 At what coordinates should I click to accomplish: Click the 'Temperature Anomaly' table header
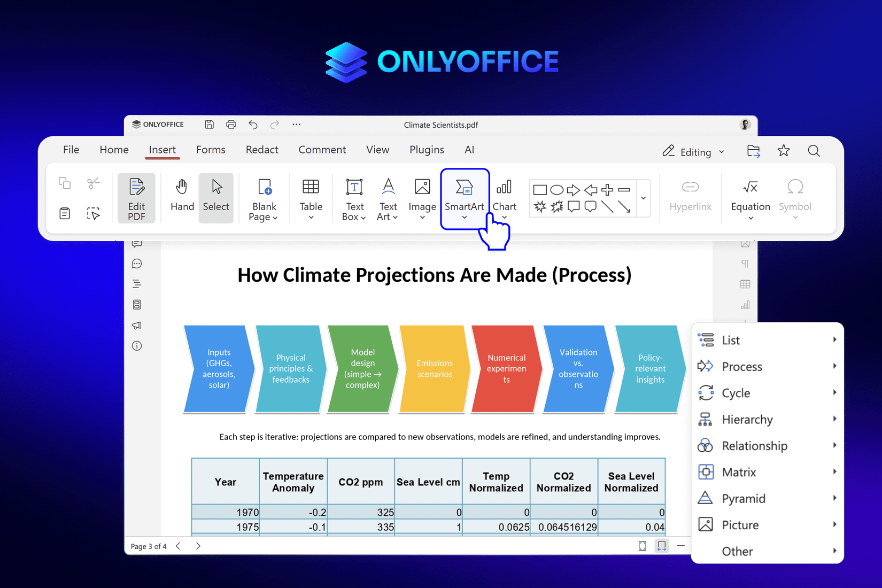click(x=293, y=482)
